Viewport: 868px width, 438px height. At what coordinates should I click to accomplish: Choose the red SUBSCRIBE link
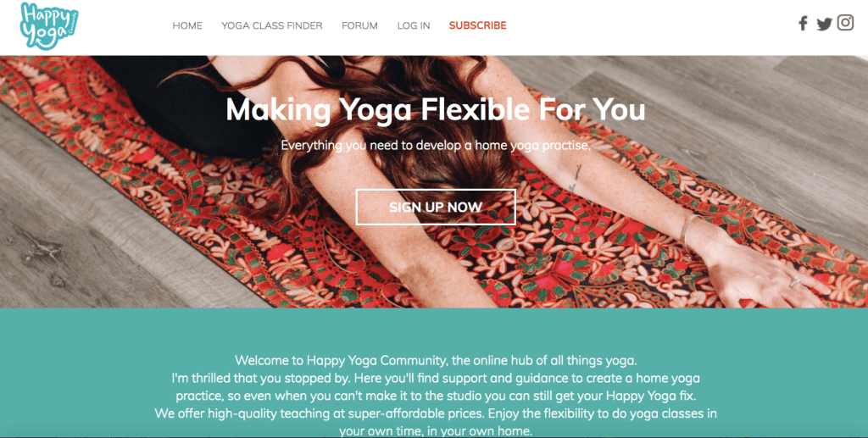coord(478,25)
